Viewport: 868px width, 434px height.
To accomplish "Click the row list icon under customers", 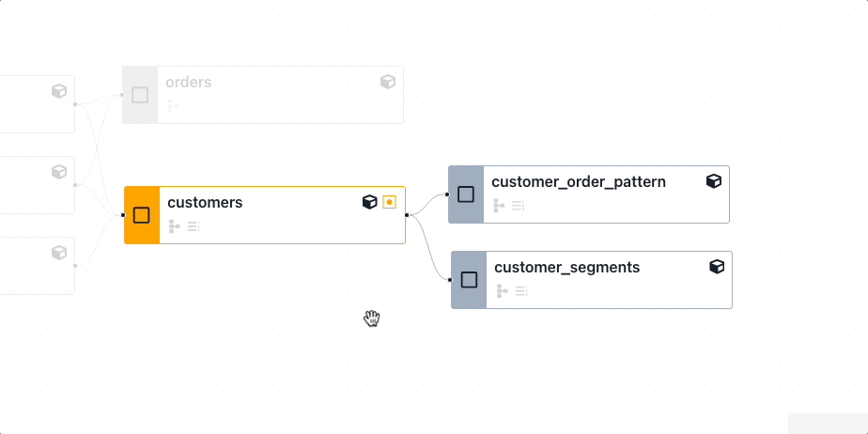I will click(194, 226).
